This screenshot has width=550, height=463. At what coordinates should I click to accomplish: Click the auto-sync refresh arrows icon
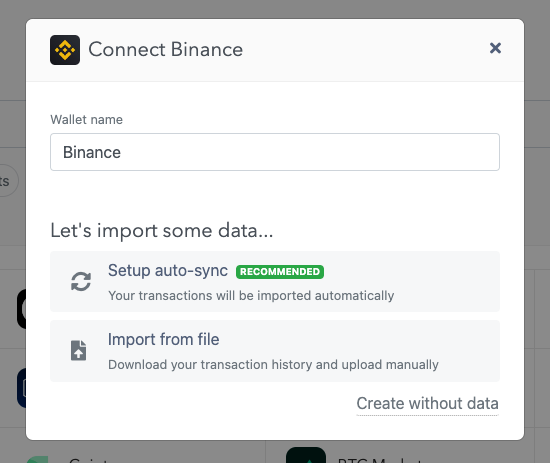point(81,281)
